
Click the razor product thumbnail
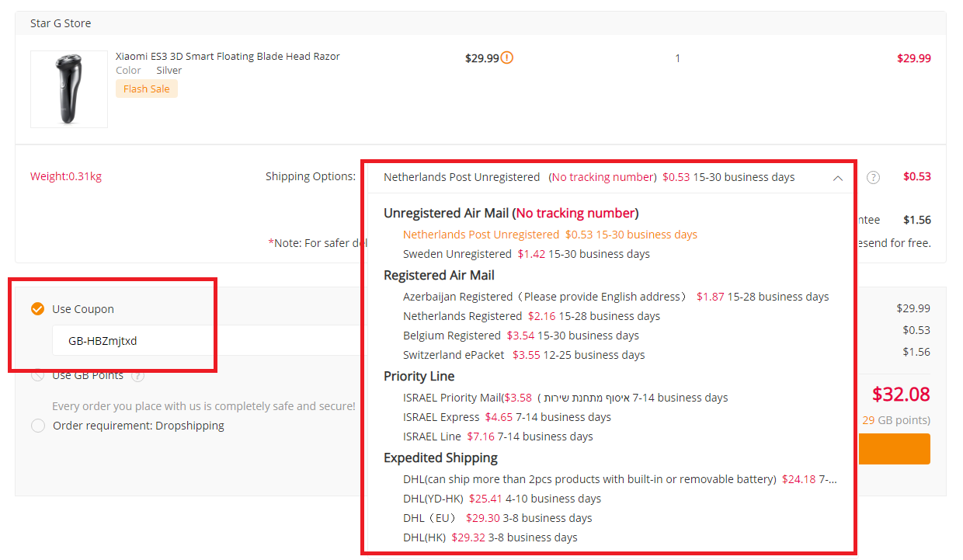(x=69, y=89)
